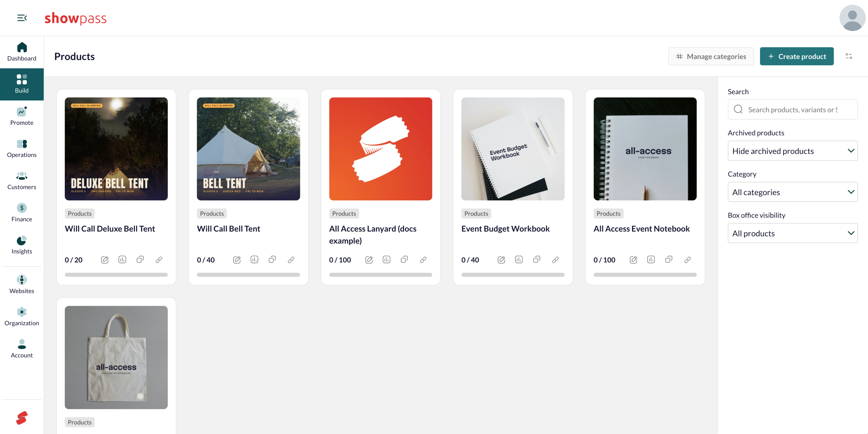Open the Websites section
Screen dimensions: 868x434
[22, 285]
